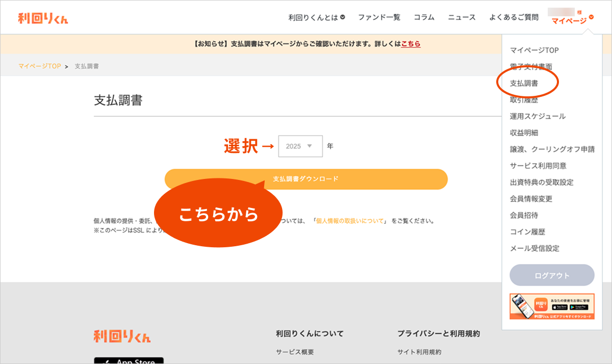The image size is (612, 364).
Task: Open the 個人情報の取扱いについて link
Action: pyautogui.click(x=350, y=221)
